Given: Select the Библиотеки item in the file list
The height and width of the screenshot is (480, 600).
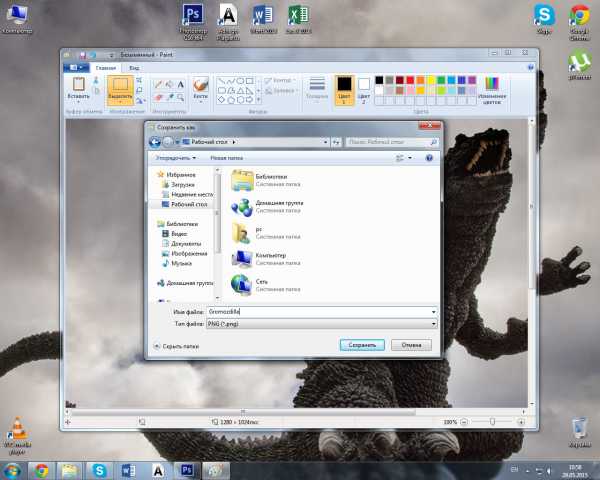Looking at the screenshot, I should click(265, 180).
